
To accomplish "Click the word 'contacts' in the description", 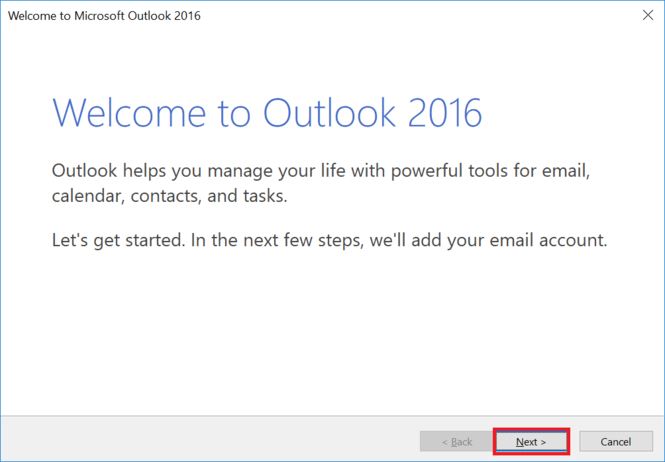I will tap(169, 196).
